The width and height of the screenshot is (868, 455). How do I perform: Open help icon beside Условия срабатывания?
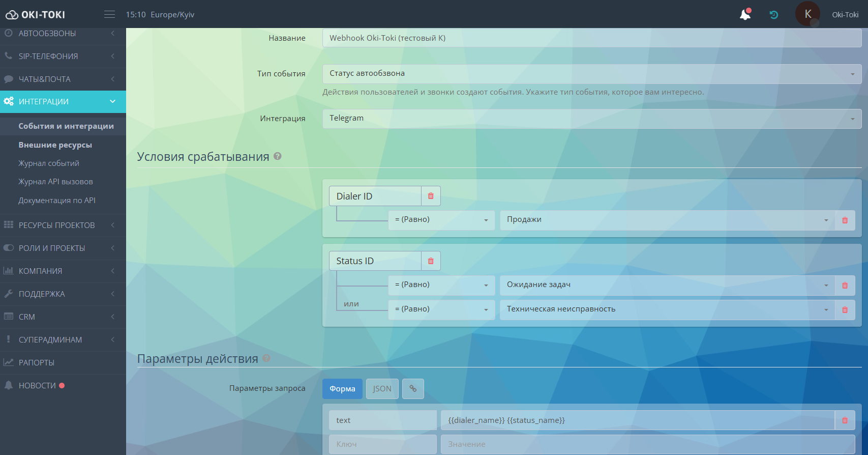[x=278, y=156]
